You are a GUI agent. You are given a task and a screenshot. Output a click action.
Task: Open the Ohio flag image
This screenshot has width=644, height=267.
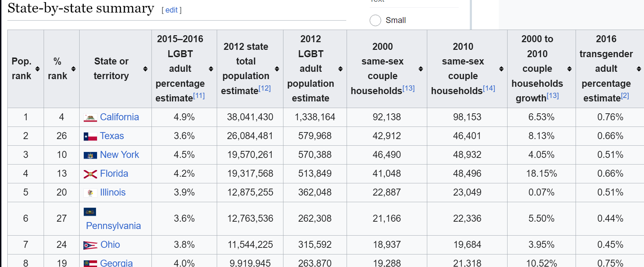(x=90, y=245)
